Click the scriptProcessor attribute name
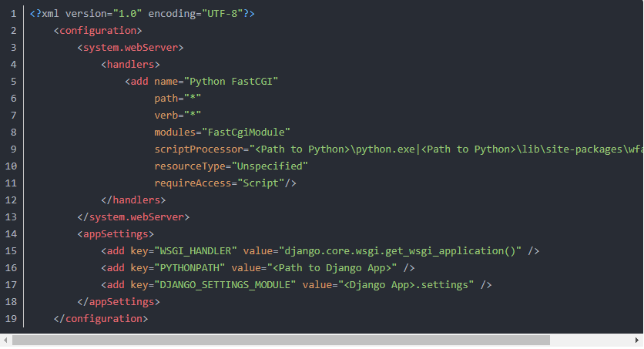The image size is (644, 349). (199, 149)
